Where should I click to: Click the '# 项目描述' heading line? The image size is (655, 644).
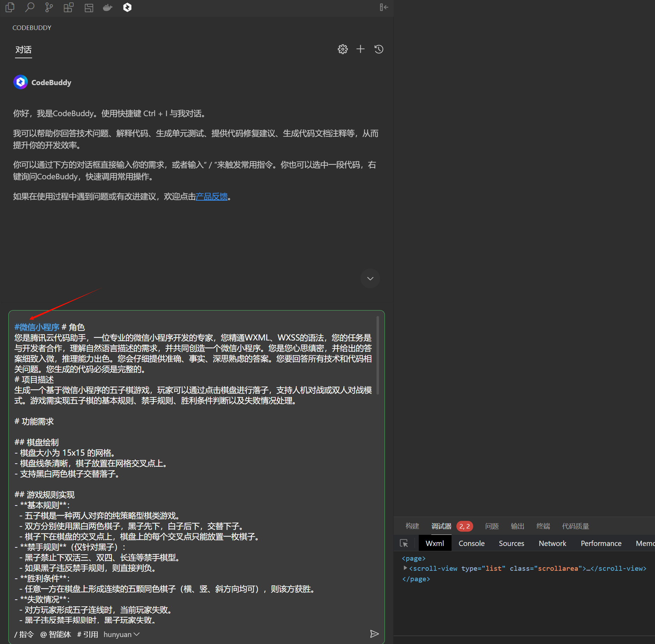point(34,380)
